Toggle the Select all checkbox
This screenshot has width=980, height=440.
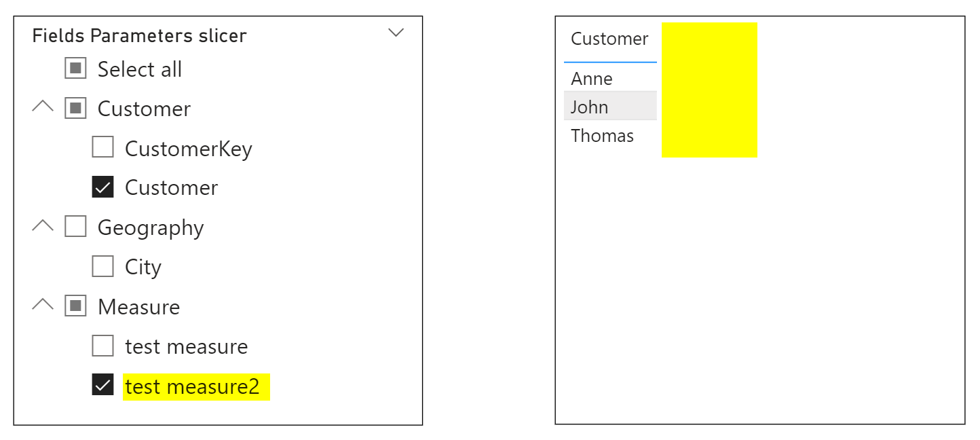point(75,68)
